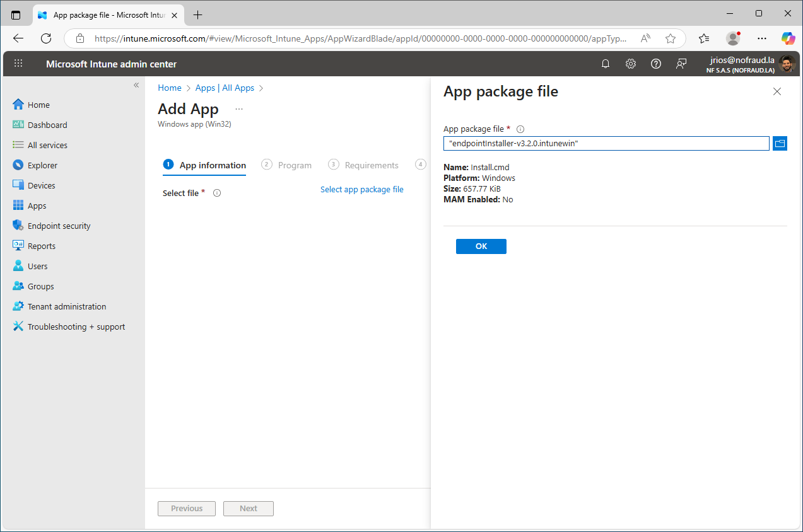
Task: Go to Apps | All Apps breadcrumb
Action: [225, 88]
